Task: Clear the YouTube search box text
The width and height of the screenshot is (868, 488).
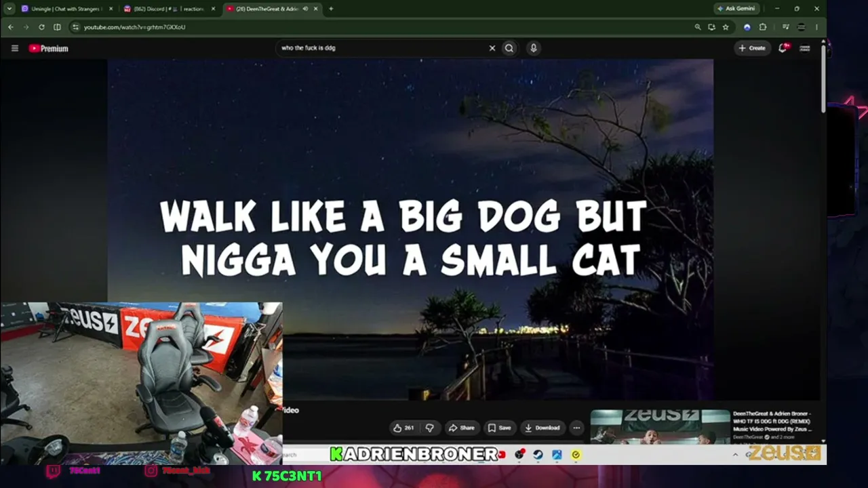Action: pyautogui.click(x=492, y=48)
